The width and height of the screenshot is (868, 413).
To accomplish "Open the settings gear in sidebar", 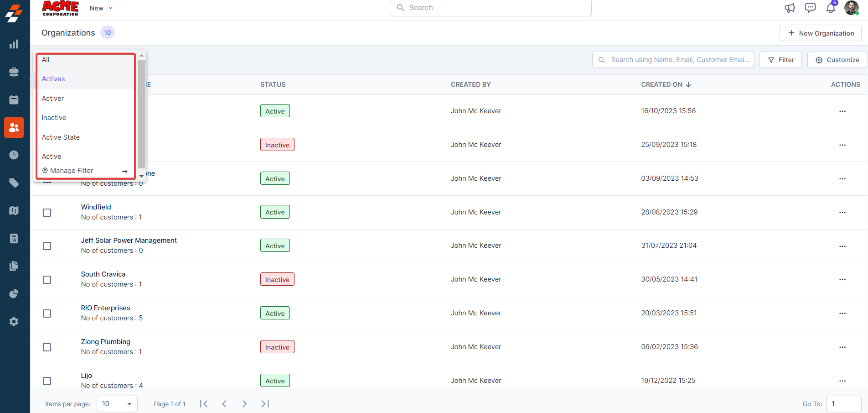I will point(14,322).
